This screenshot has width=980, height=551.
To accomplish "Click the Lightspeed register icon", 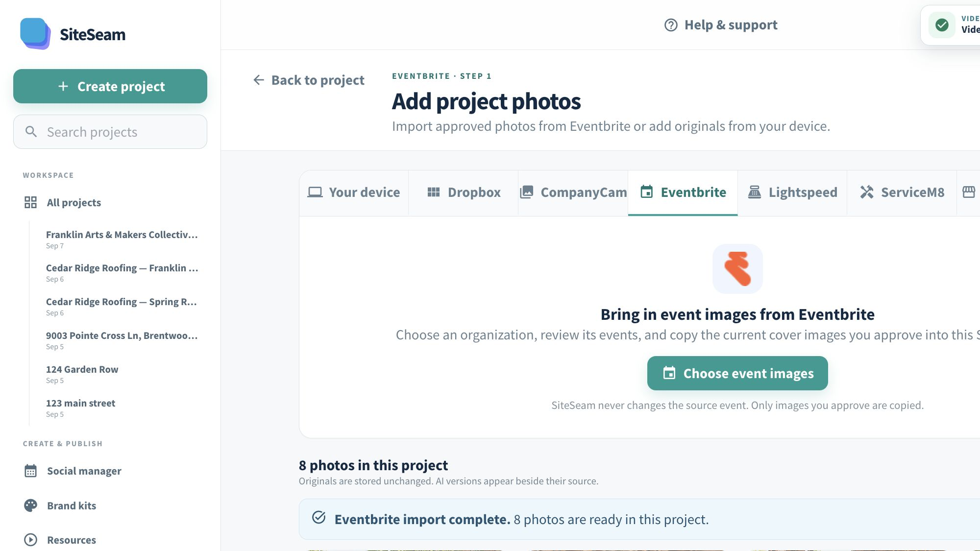I will (x=755, y=192).
